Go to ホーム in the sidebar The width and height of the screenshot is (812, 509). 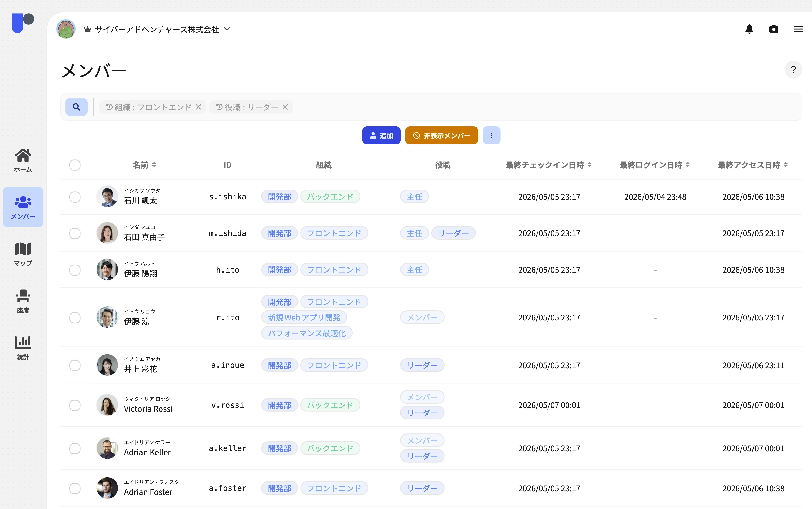click(x=23, y=160)
